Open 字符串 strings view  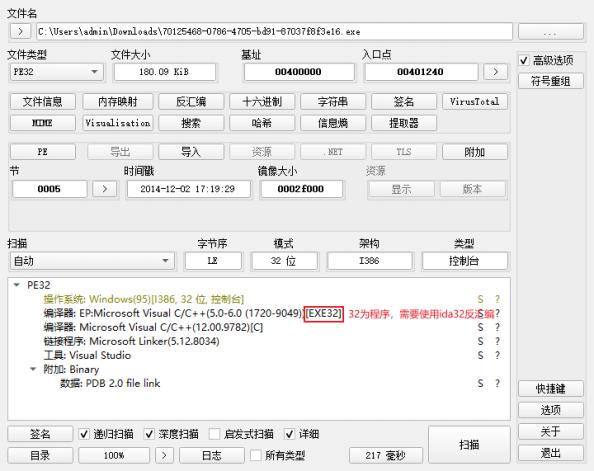[333, 102]
